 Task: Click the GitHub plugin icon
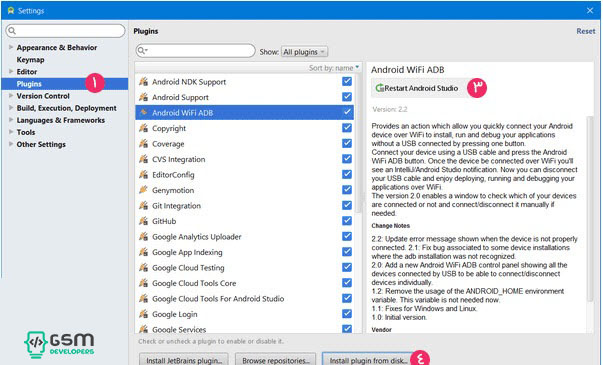[143, 221]
